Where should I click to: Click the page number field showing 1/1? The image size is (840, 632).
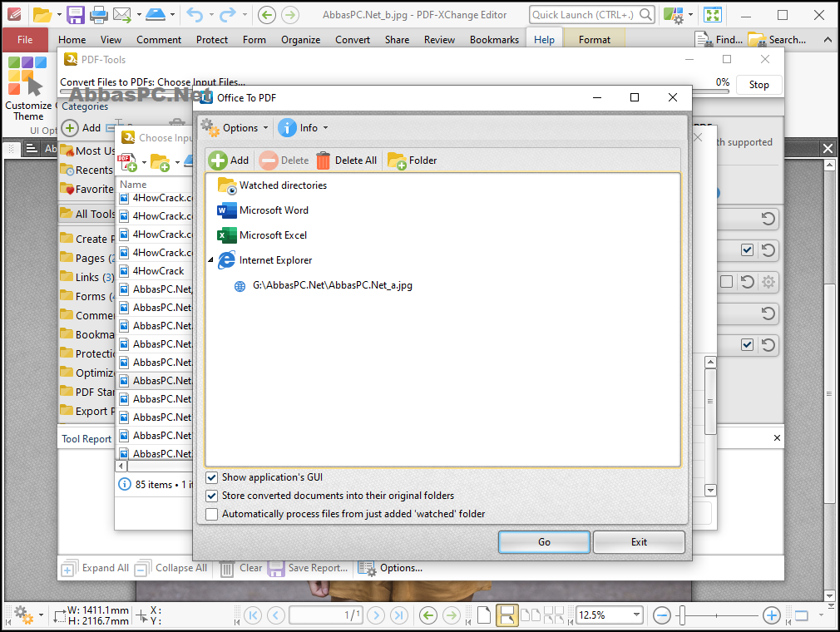click(x=326, y=615)
